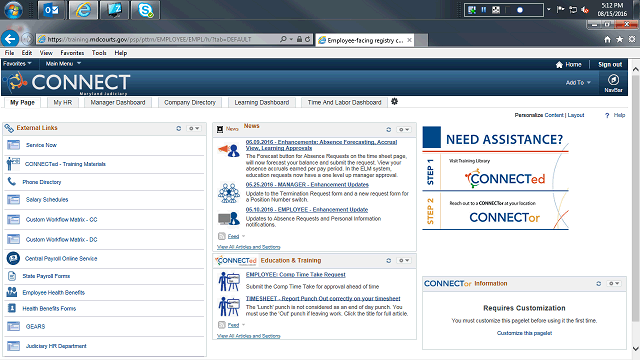Switch to the My HR tab
Screen dimensions: 640x360
[62, 102]
